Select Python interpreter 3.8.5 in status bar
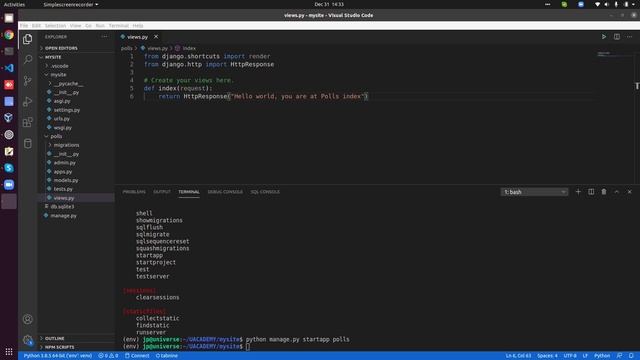The image size is (640, 360). click(x=58, y=356)
